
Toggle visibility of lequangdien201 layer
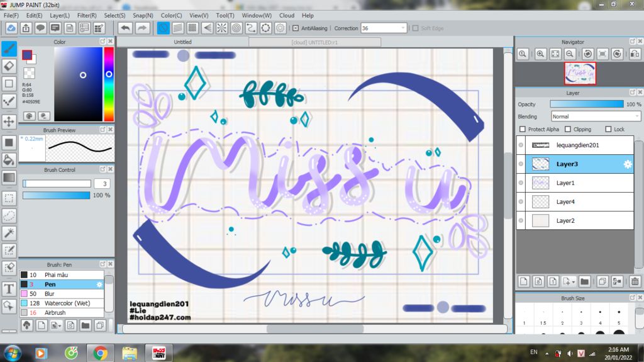coord(521,145)
